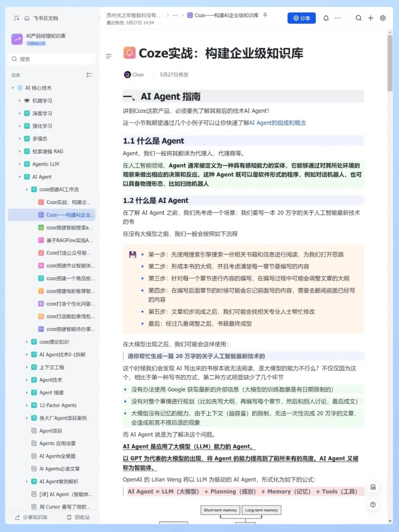Viewport: 399px width, 532px height.
Task: Collapse the AI 核心技术 tree node
Action: [13, 88]
